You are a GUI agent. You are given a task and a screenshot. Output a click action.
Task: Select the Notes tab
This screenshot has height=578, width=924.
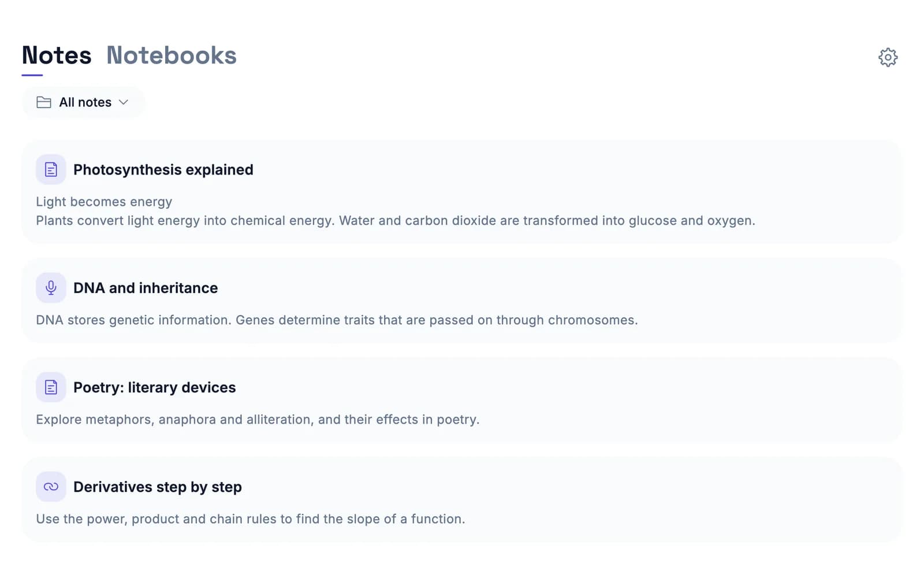click(57, 55)
